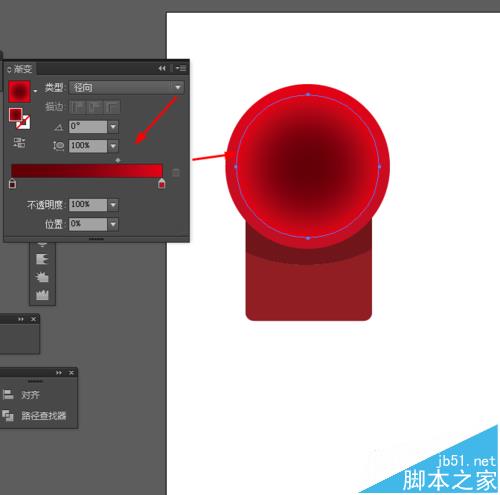The height and width of the screenshot is (495, 500).
Task: Open the 类型 gradient type dropdown
Action: tap(126, 88)
